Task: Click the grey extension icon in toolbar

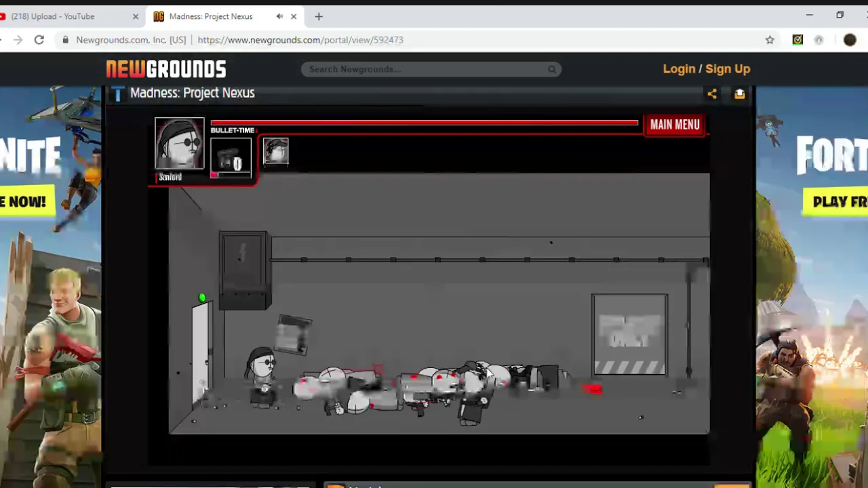Action: tap(818, 40)
